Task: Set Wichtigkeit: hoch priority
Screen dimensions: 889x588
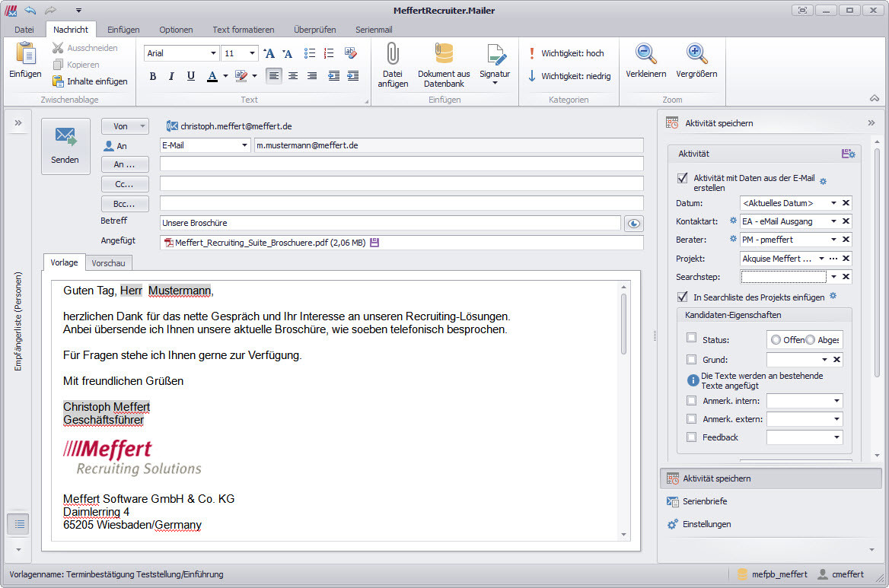Action: (x=566, y=53)
